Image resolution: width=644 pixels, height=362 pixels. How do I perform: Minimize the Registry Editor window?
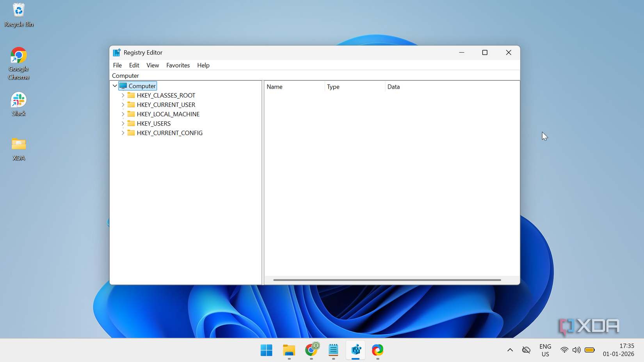pyautogui.click(x=462, y=52)
